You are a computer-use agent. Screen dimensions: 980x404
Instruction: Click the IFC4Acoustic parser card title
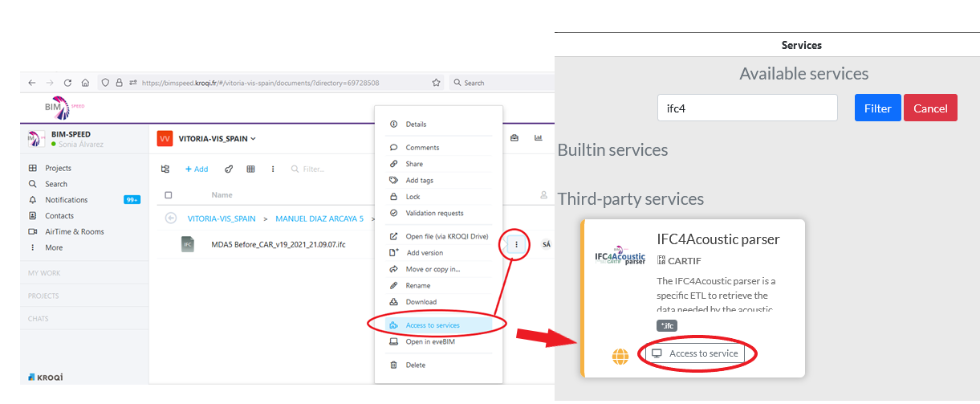coord(718,239)
